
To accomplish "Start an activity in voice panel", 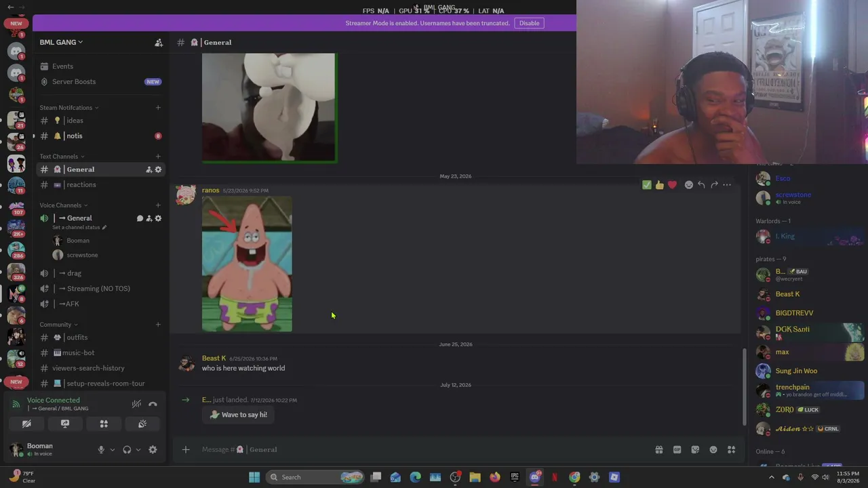I will [104, 424].
